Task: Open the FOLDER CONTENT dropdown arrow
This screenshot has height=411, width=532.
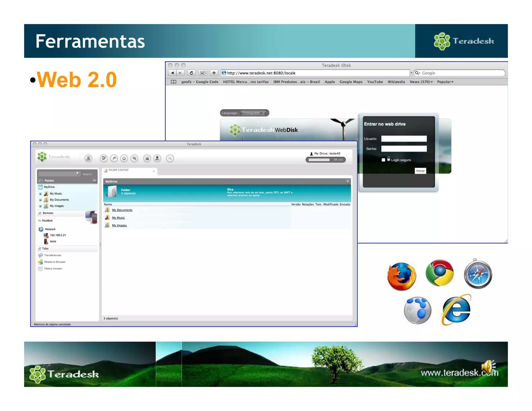Action: pos(154,171)
